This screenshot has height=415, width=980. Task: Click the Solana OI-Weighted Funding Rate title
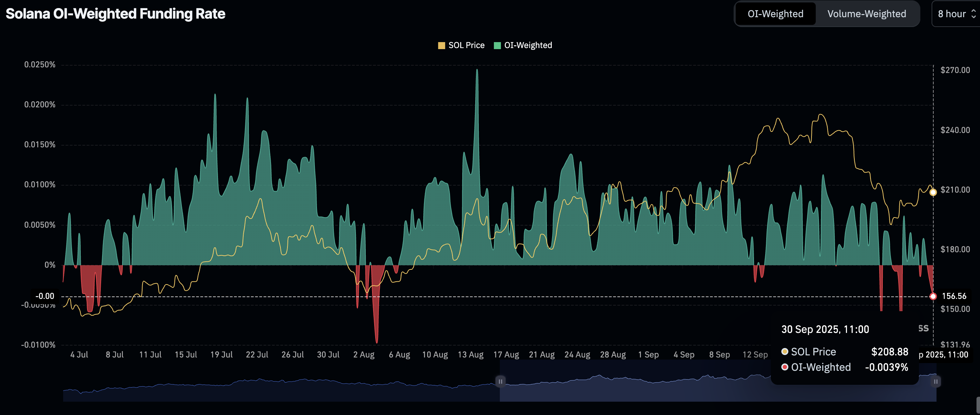(x=115, y=14)
